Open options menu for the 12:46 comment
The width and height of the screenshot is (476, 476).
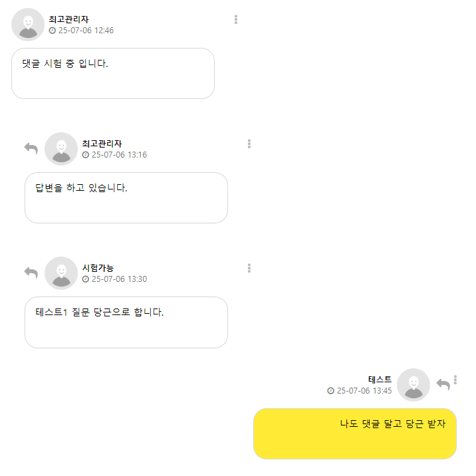pyautogui.click(x=236, y=20)
